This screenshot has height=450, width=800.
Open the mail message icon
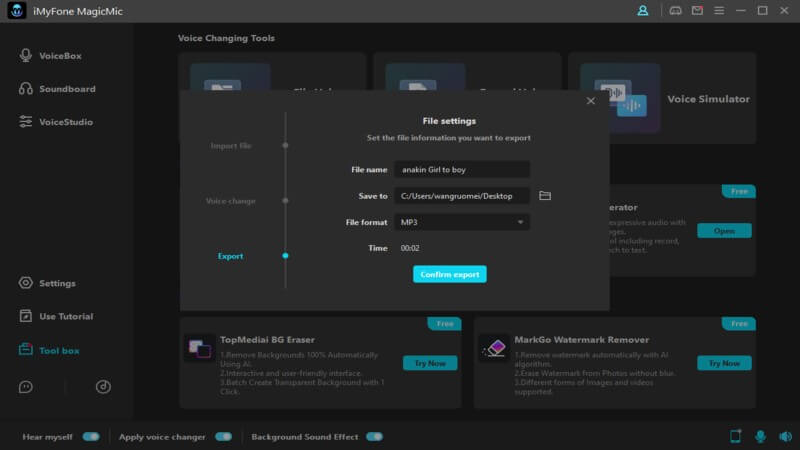click(x=697, y=11)
